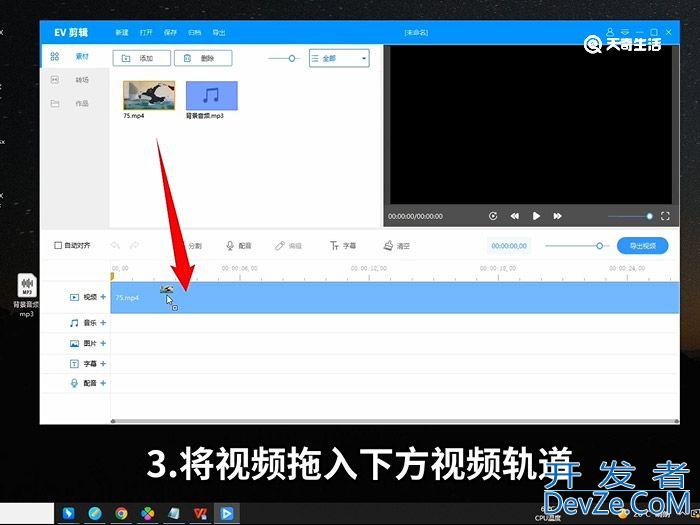The height and width of the screenshot is (525, 700).
Task: Click the 删除 material button
Action: (x=203, y=58)
